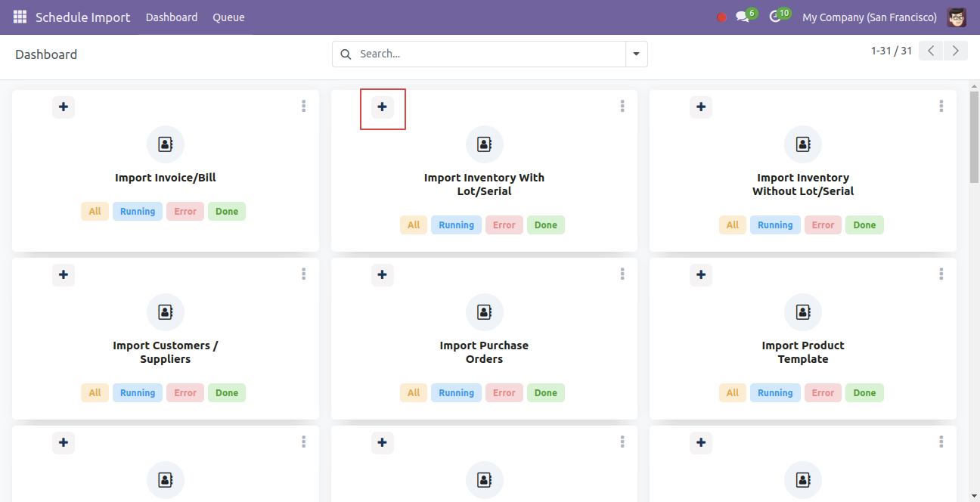Show Done for Import Inventory Without Lot/Serial
The height and width of the screenshot is (502, 980).
click(x=864, y=225)
